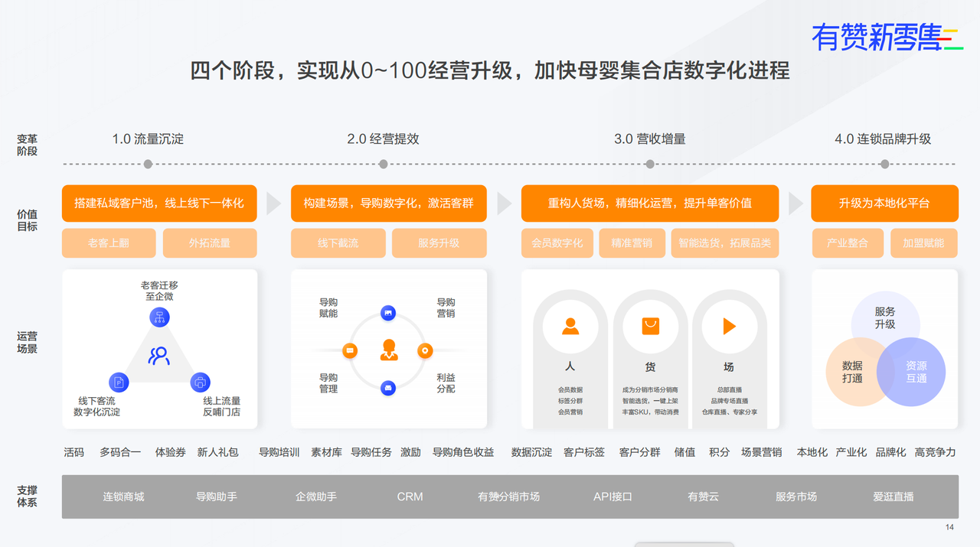Click the 加盟赋能 box
Viewport: 980px width, 547px height.
click(x=924, y=243)
